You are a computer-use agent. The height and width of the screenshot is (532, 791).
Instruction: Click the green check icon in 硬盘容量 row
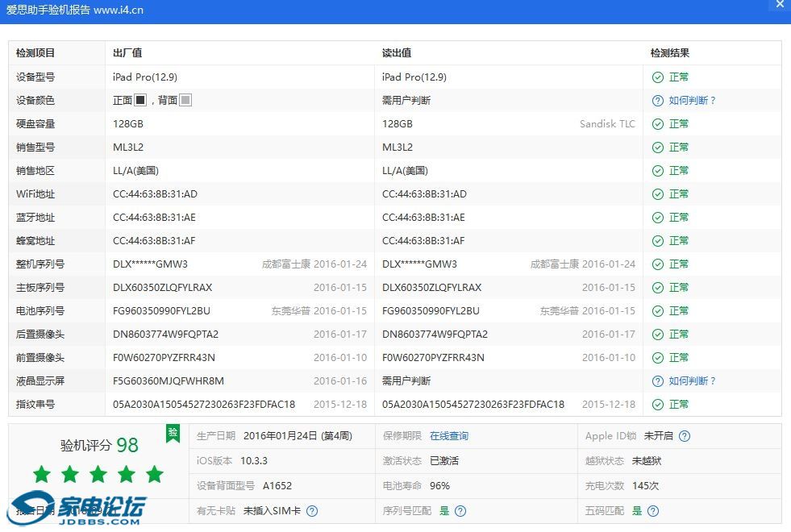point(658,124)
